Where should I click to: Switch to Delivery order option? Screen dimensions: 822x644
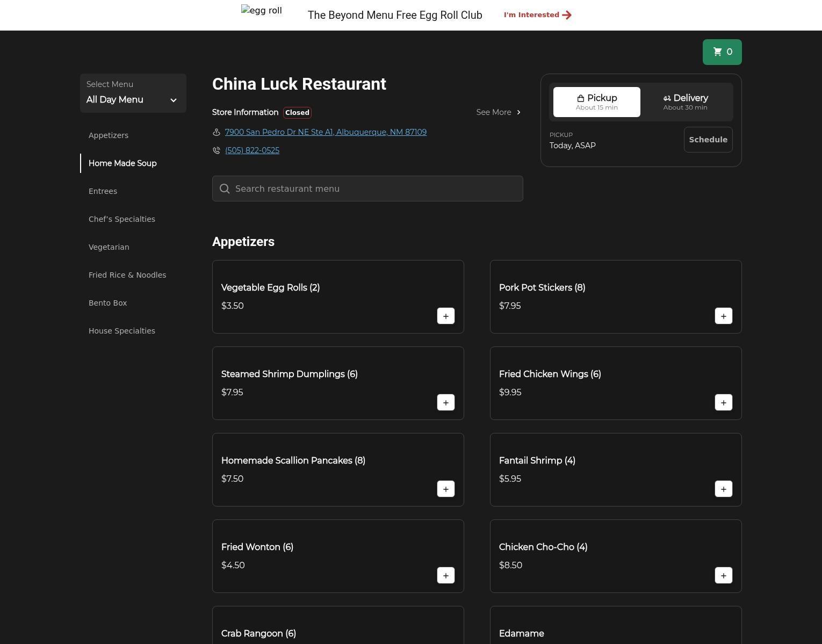685,102
